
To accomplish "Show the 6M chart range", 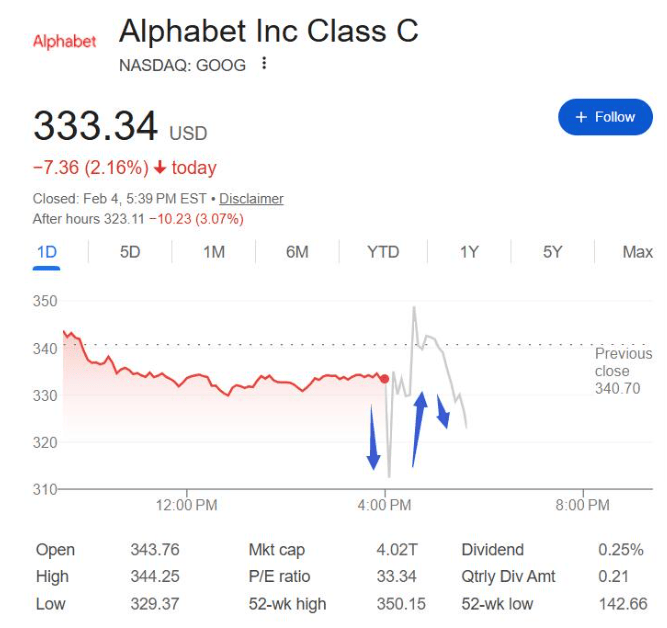I will [x=297, y=252].
